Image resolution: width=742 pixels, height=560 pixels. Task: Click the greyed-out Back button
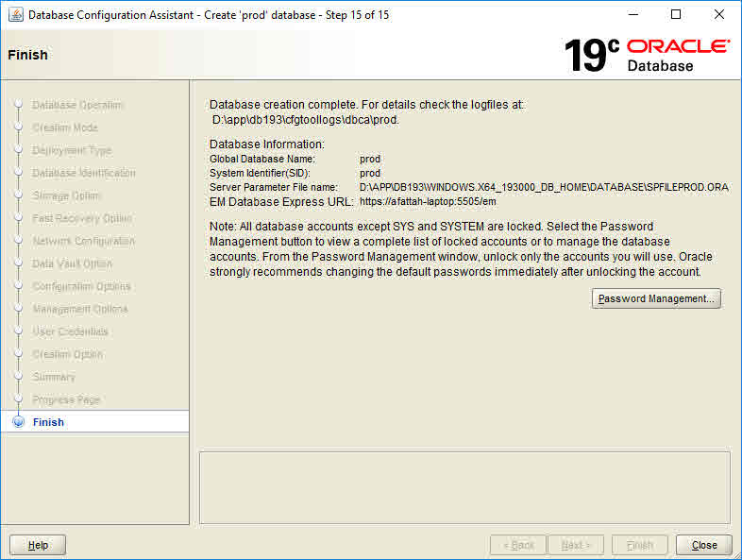pyautogui.click(x=518, y=545)
